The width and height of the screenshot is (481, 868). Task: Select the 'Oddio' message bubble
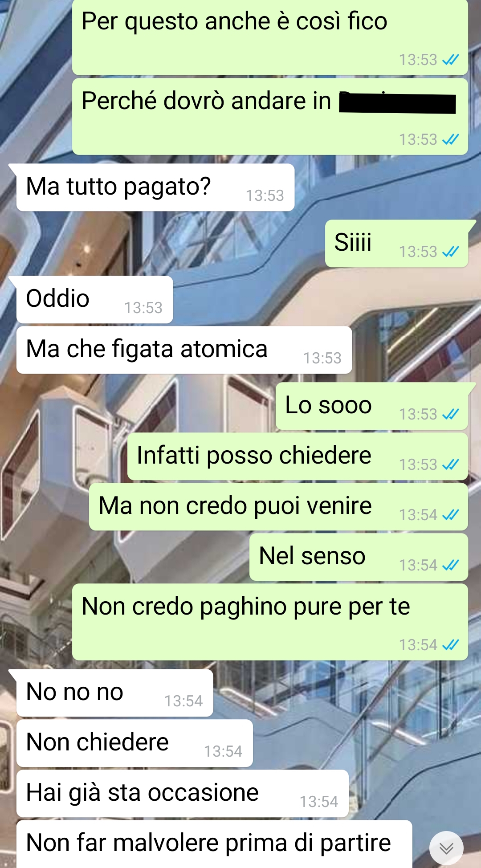(94, 300)
